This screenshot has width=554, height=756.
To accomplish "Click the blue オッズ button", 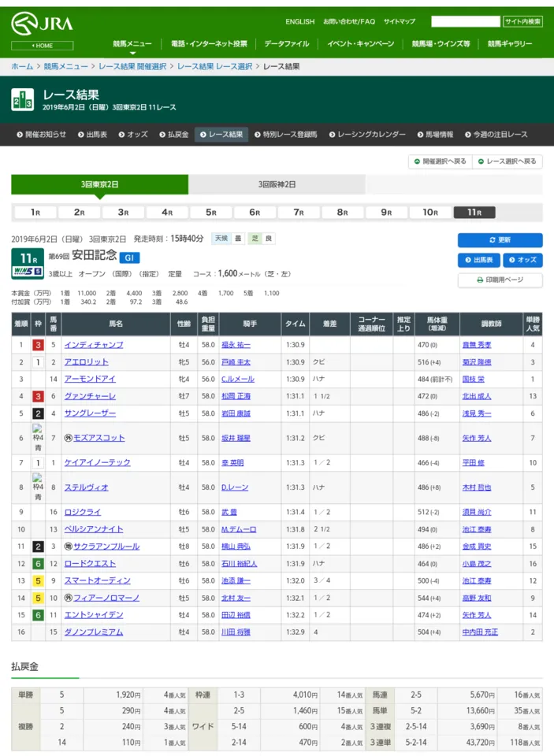I will click(x=522, y=260).
